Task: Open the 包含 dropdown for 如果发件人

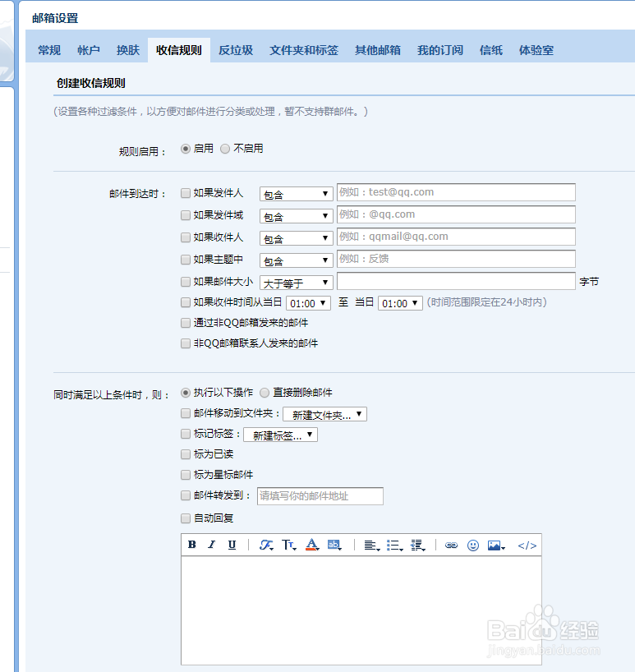Action: tap(296, 194)
